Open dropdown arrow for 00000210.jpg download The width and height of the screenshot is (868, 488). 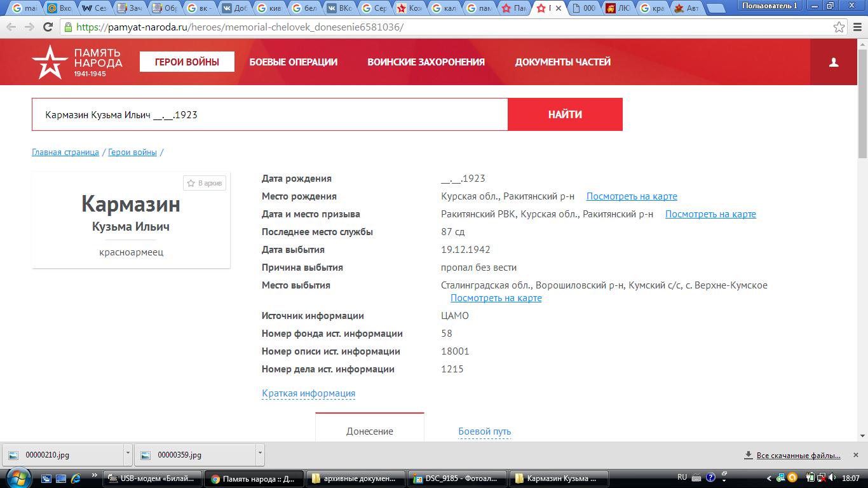coord(128,455)
